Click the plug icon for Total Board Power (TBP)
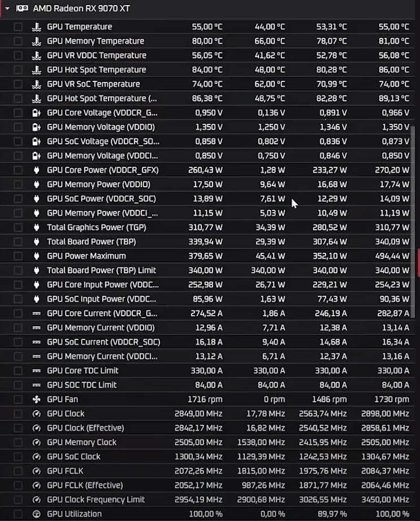420x521 pixels. (x=37, y=242)
